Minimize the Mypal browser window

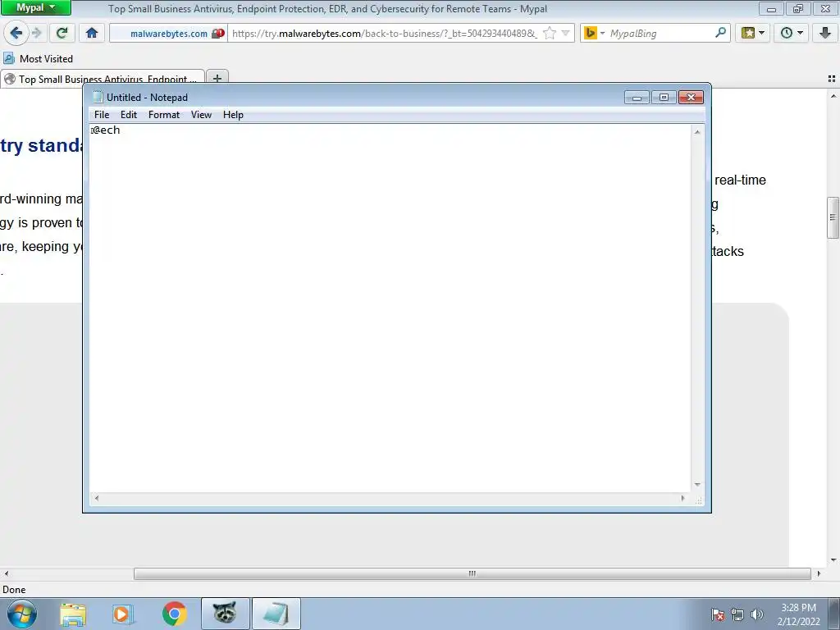[771, 8]
